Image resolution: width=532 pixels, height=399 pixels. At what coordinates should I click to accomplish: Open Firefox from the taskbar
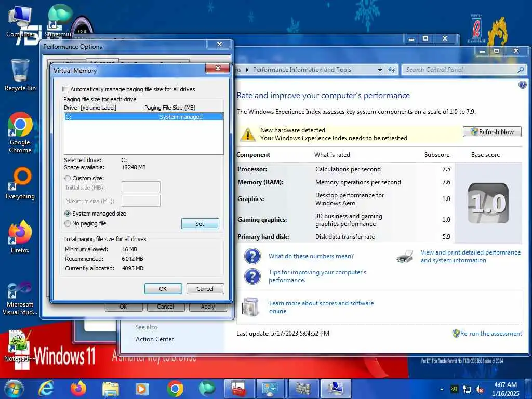(78, 389)
